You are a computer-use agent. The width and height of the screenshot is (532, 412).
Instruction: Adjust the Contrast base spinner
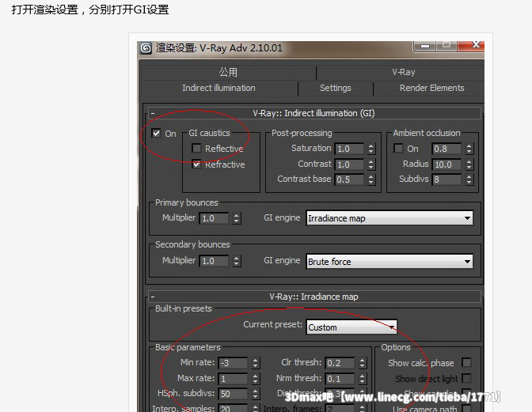coord(370,180)
